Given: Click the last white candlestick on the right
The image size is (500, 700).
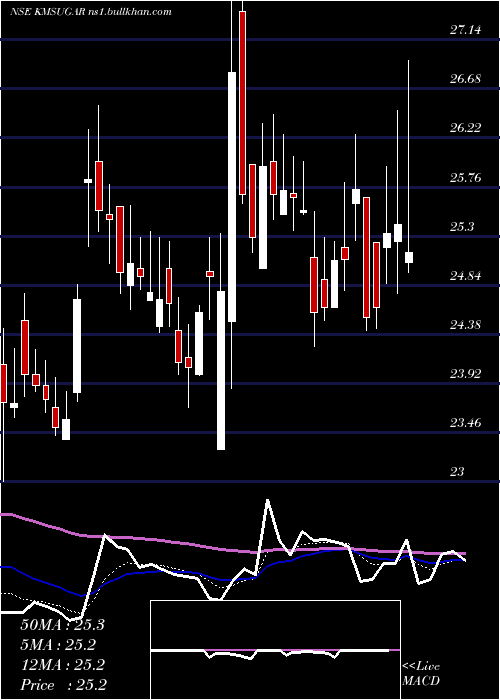Looking at the screenshot, I should point(408,257).
